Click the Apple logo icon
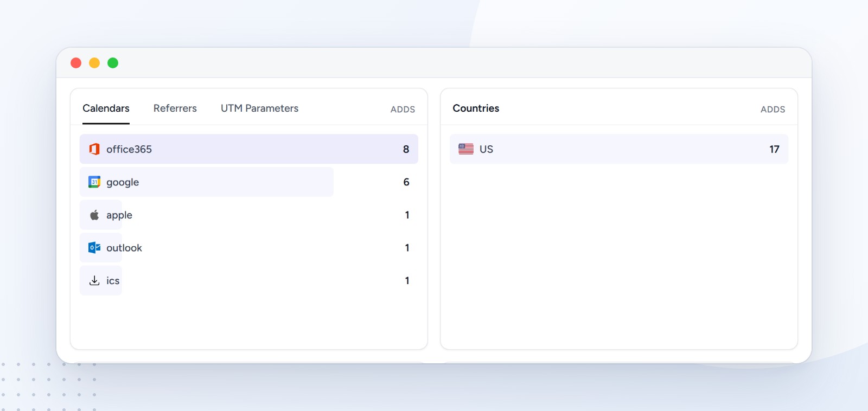Viewport: 868px width, 411px height. [94, 215]
